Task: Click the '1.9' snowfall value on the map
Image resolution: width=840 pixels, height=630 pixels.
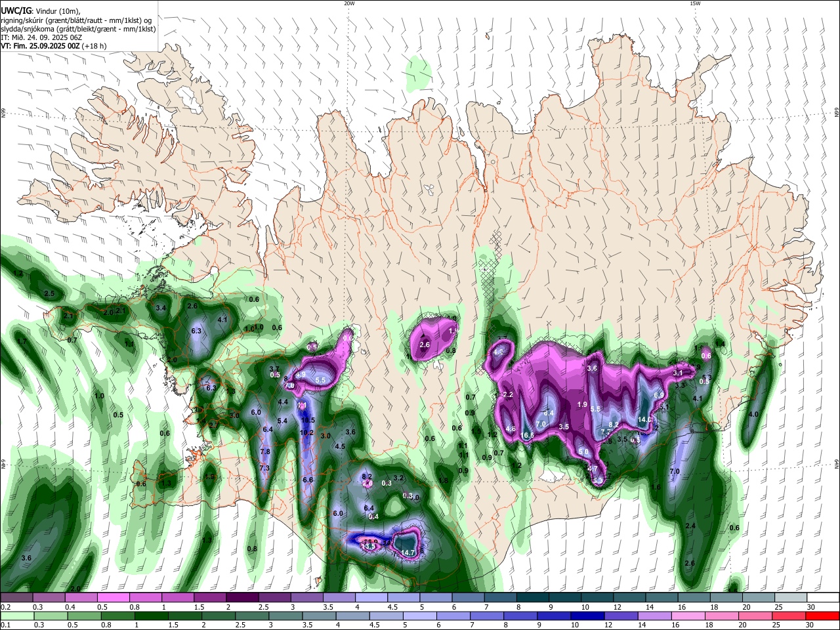Action: coord(582,404)
